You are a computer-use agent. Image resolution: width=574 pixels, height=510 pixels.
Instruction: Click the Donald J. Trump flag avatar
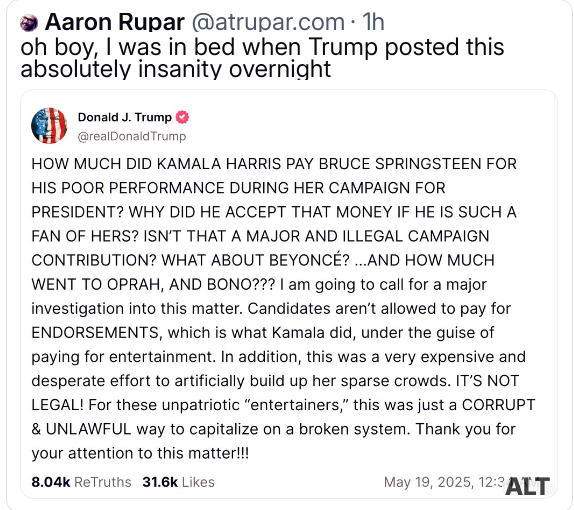49,126
